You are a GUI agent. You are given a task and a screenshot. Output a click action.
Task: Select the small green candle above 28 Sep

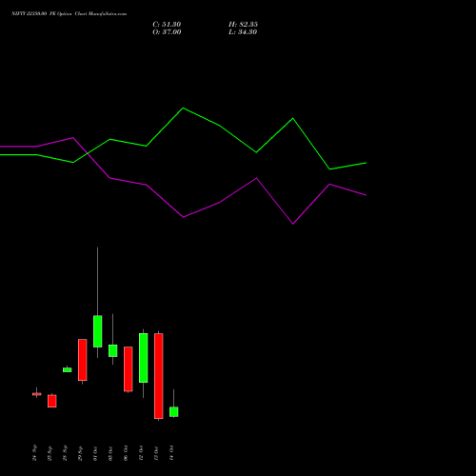click(x=68, y=369)
